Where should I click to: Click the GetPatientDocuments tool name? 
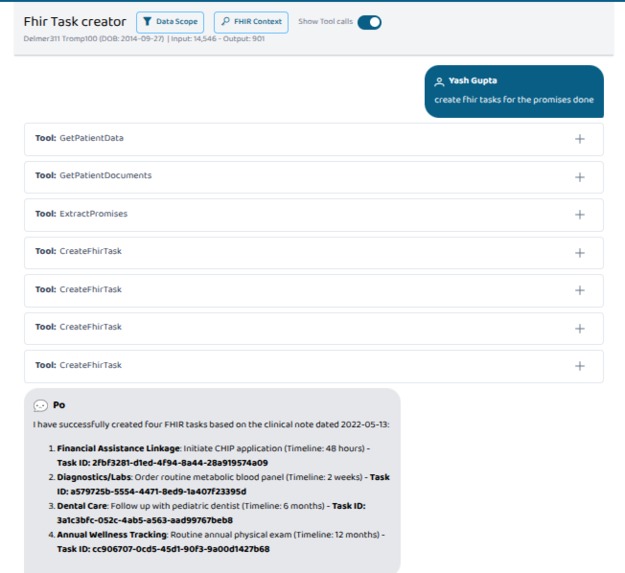coord(106,175)
